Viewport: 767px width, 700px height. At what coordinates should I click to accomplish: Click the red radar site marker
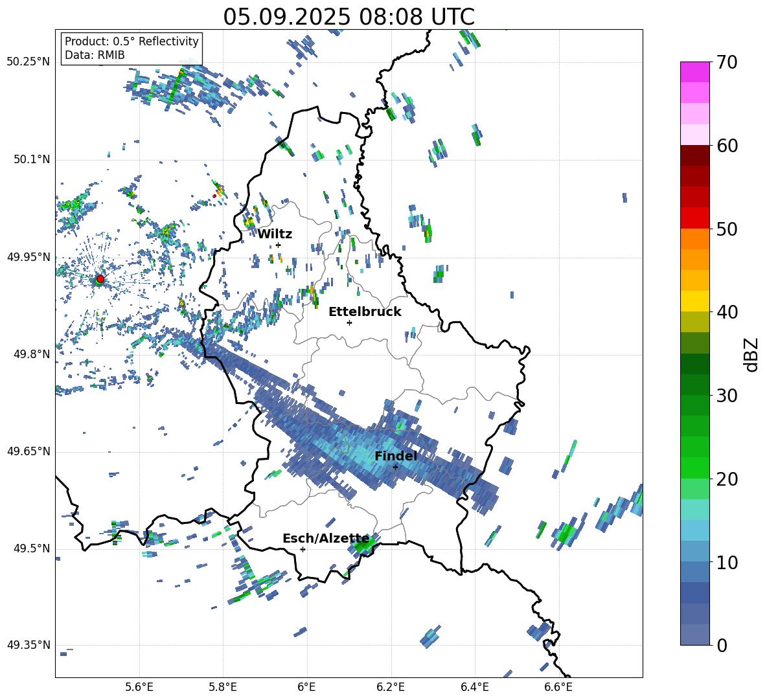[100, 279]
